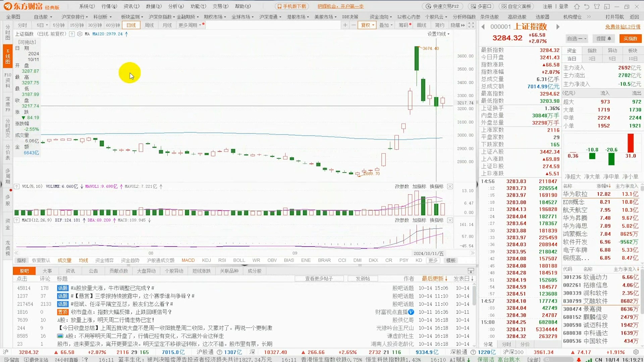The image size is (644, 362).
Task: Click the 手机版下载 button
Action: point(292,6)
